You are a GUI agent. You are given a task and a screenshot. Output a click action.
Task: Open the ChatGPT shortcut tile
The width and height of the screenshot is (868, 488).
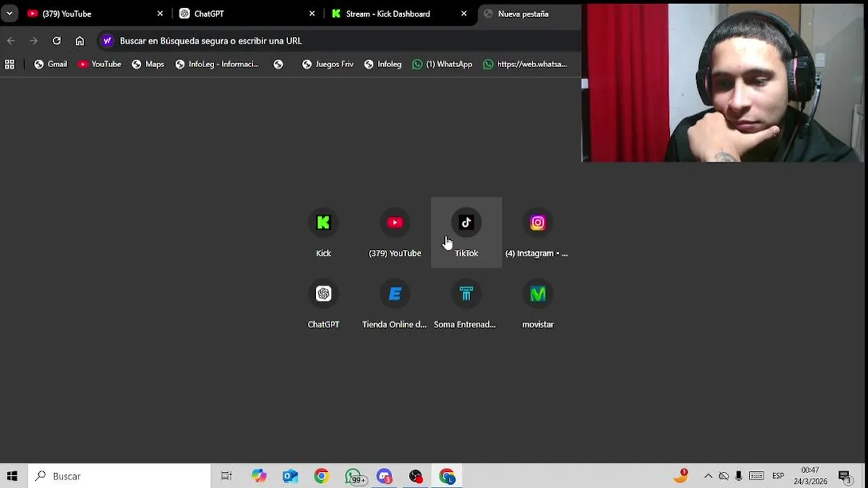(323, 304)
